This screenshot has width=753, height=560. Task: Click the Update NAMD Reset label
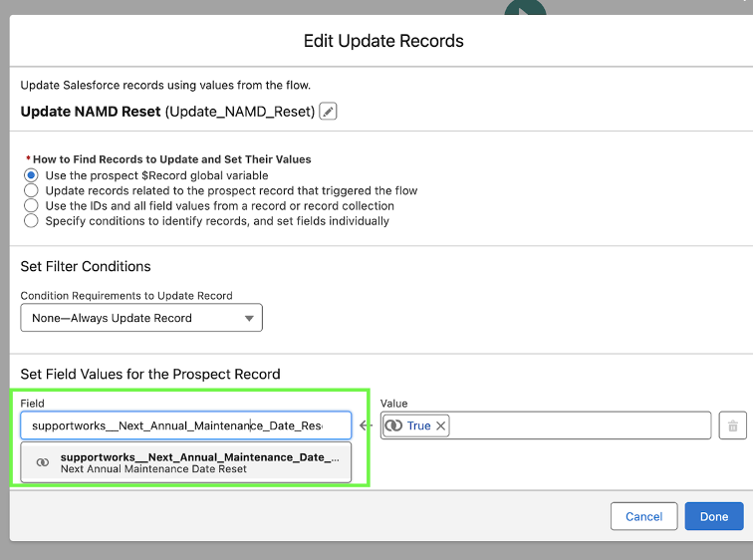tap(91, 112)
